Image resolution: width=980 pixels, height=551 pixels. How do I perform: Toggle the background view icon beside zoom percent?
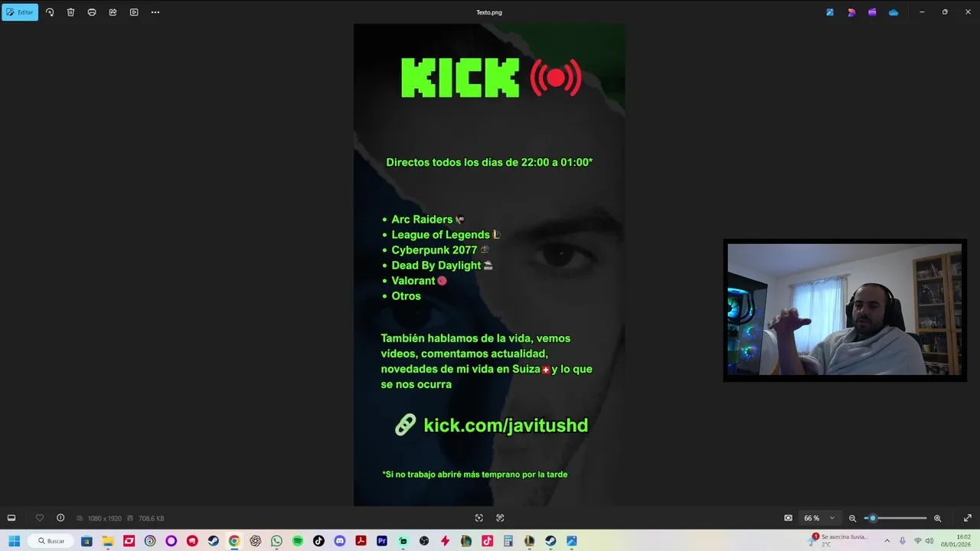(x=789, y=518)
